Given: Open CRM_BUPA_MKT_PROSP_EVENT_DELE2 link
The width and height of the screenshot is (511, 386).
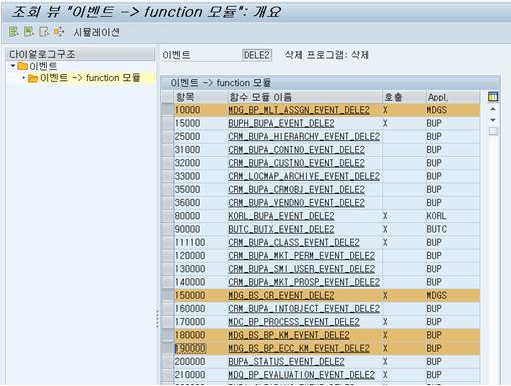Looking at the screenshot, I should click(x=304, y=282).
